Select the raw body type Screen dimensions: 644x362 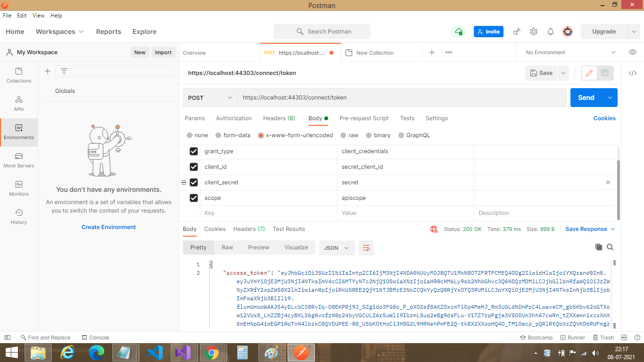(343, 135)
